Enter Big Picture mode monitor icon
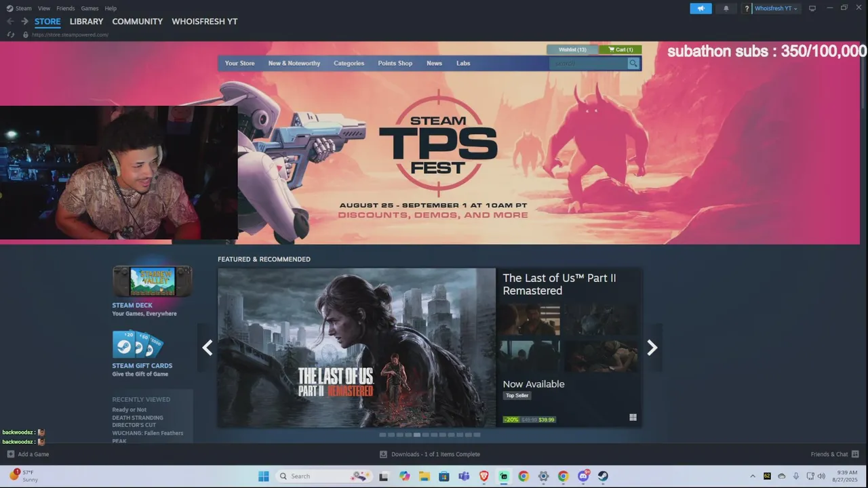The height and width of the screenshot is (488, 868). tap(812, 8)
